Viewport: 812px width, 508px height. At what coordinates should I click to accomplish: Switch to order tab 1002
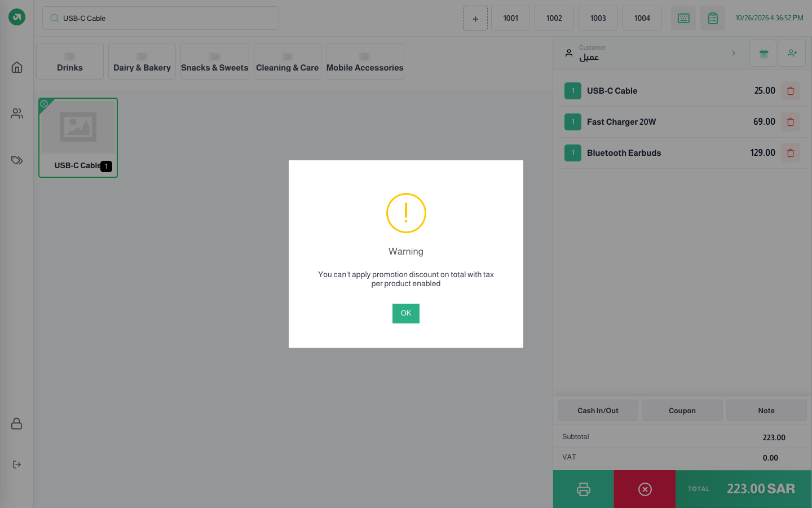point(554,18)
